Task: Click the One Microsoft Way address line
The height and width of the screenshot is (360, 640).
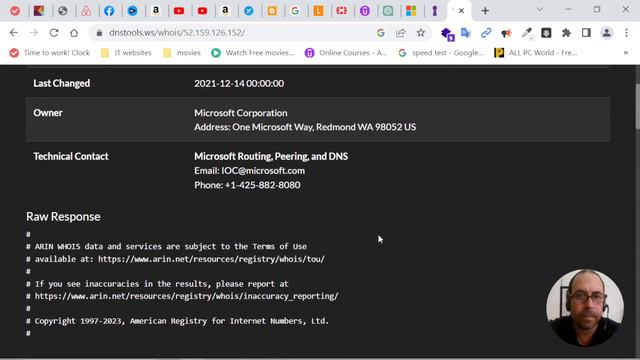Action: click(x=305, y=127)
